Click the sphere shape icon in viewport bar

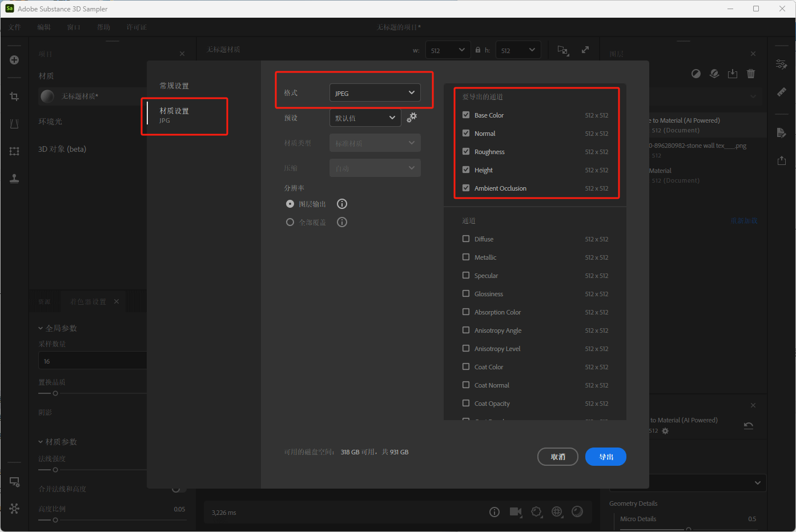pyautogui.click(x=577, y=511)
